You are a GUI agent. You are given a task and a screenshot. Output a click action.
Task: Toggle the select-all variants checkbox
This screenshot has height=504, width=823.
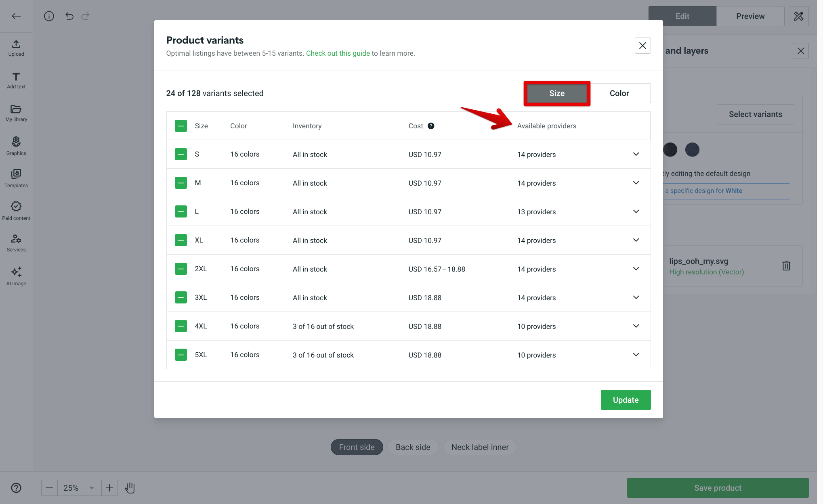pos(181,125)
